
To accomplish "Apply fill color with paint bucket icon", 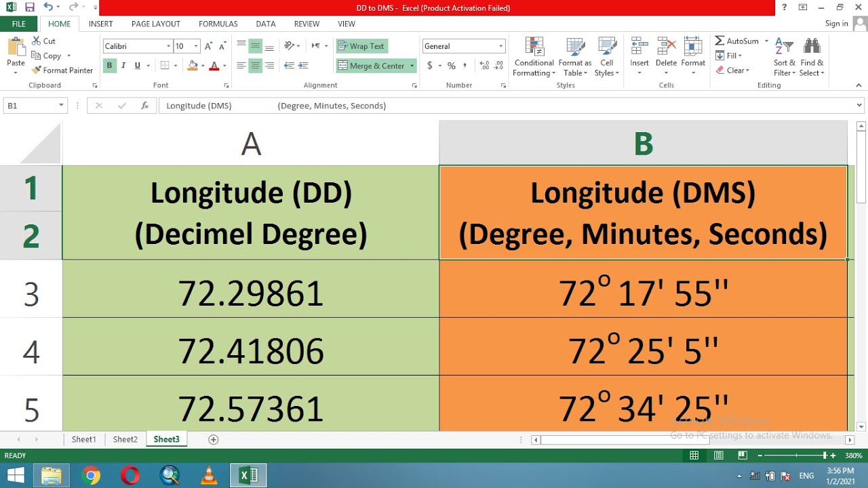I will click(x=193, y=66).
